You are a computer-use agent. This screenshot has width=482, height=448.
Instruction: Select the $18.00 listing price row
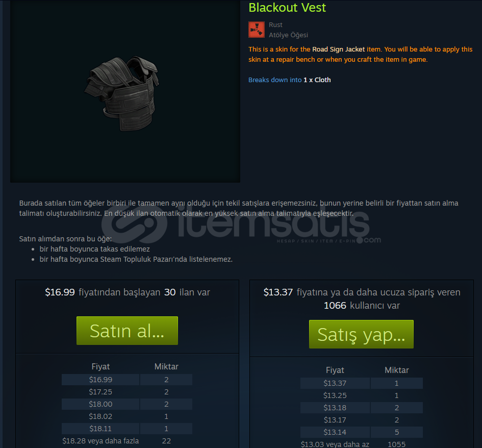click(x=127, y=404)
